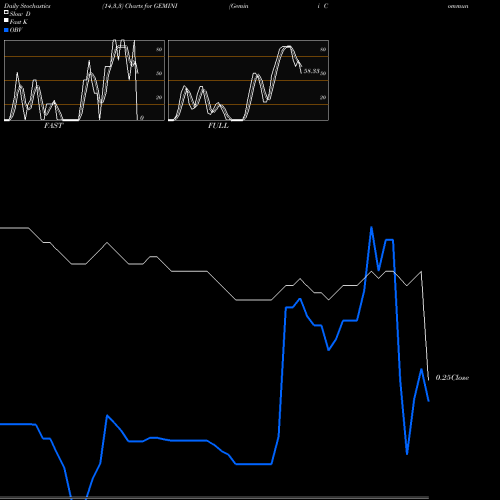This screenshot has width=500, height=500.
Task: Click the 50 axis label in FAST chart
Action: [159, 73]
